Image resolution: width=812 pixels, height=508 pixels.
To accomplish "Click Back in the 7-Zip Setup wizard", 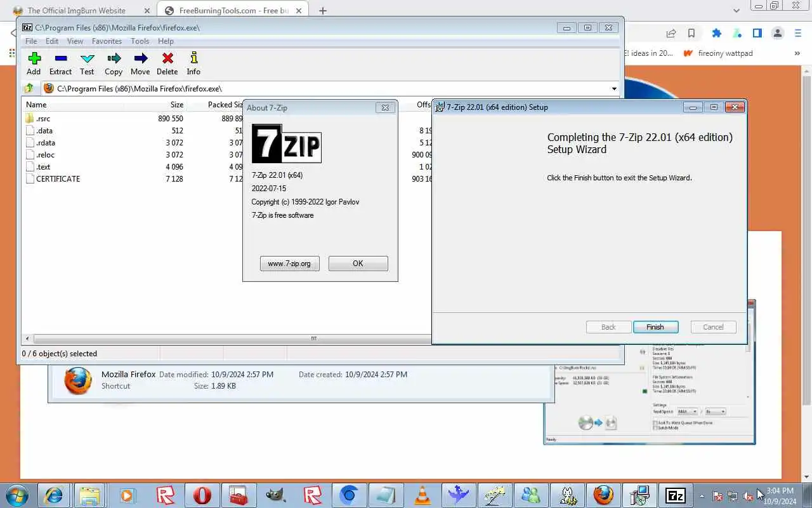I will [x=608, y=327].
